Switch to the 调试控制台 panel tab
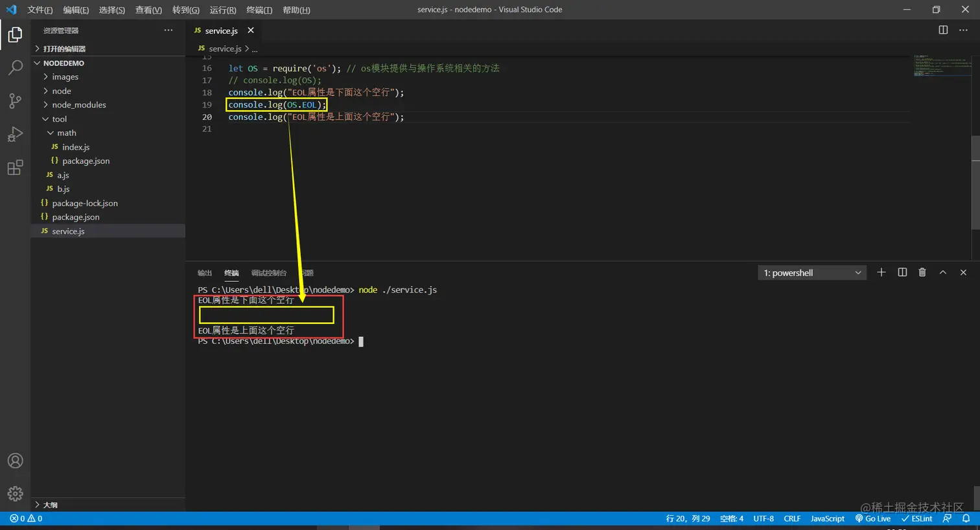The height and width of the screenshot is (530, 980). click(x=269, y=273)
